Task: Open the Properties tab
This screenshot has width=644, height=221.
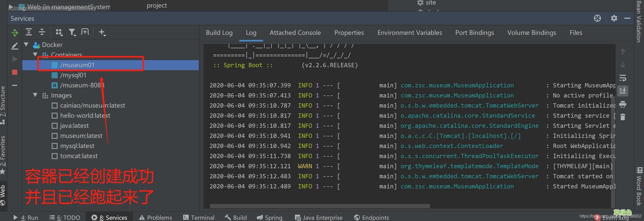Action: coord(349,33)
